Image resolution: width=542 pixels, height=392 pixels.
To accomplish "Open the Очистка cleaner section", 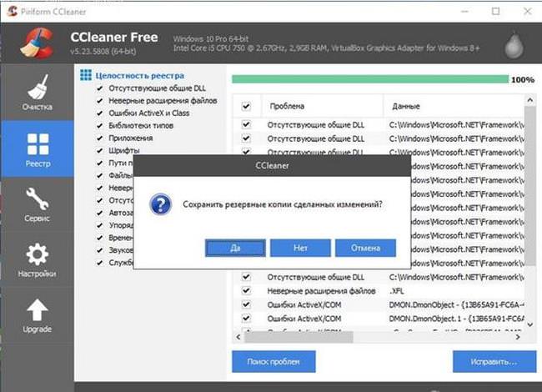I will click(38, 93).
